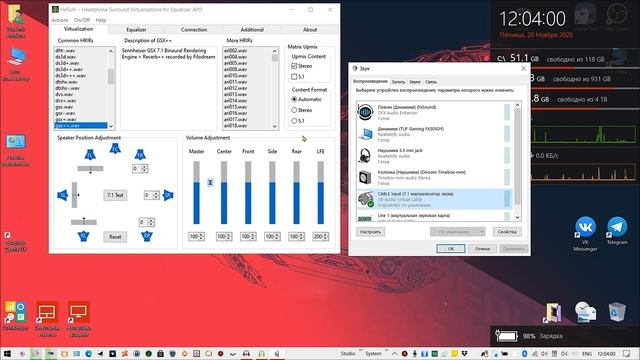Click the FR front-right speaker icon

pos(140,155)
